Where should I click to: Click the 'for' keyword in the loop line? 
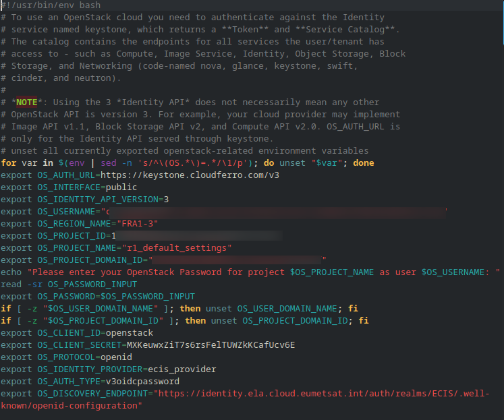pyautogui.click(x=9, y=163)
